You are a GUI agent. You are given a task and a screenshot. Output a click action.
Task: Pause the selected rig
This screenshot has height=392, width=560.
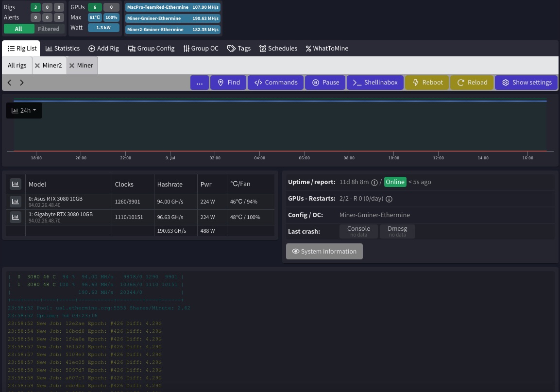tap(325, 82)
